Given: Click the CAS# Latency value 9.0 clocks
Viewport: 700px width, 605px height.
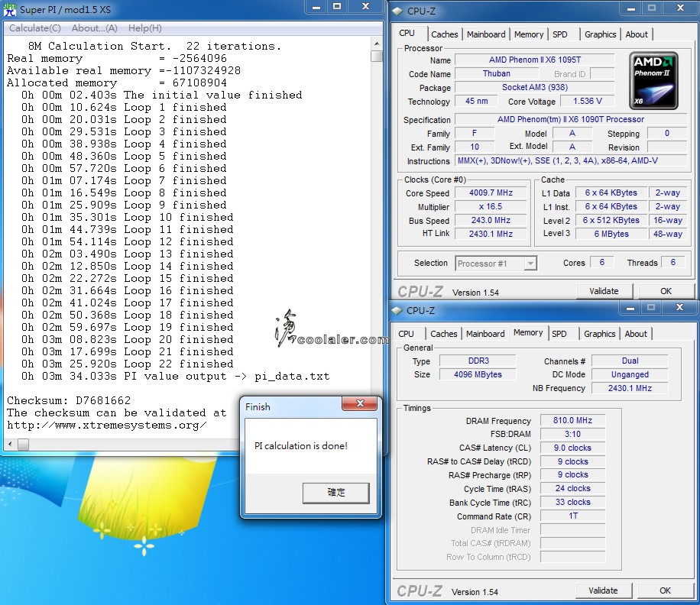Looking at the screenshot, I should coord(572,448).
